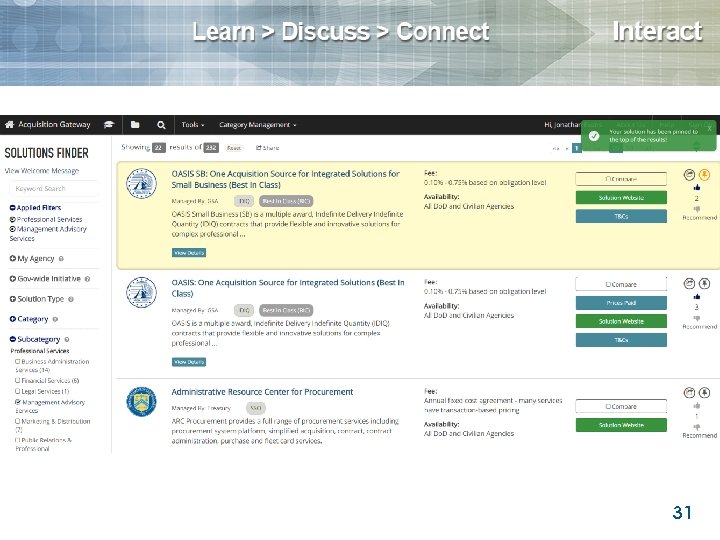
Task: Toggle Compare checkbox for OASIS Best in Class
Action: tap(608, 285)
